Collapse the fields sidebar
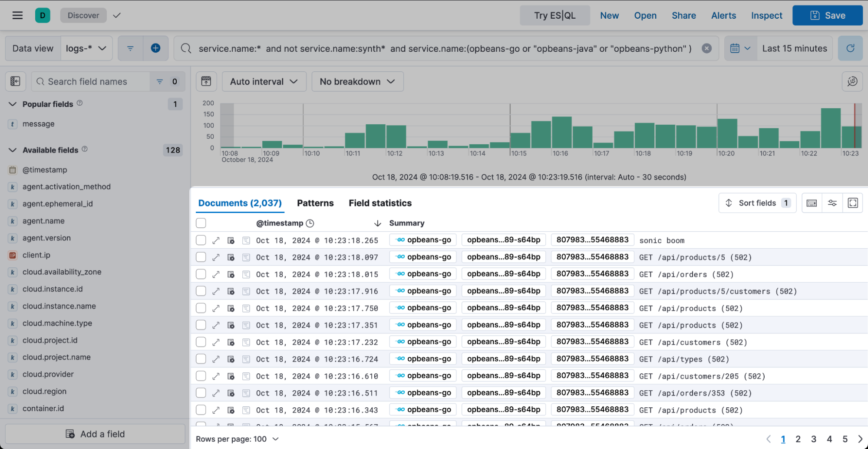 click(16, 82)
